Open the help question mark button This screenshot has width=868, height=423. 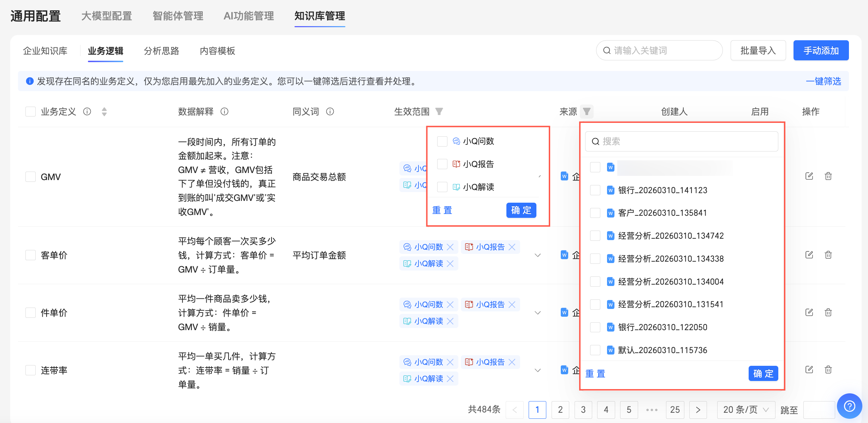point(849,406)
